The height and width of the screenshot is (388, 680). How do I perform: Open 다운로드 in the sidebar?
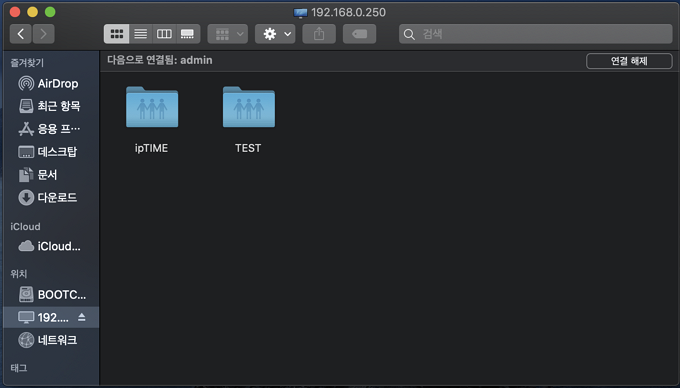[x=51, y=198]
